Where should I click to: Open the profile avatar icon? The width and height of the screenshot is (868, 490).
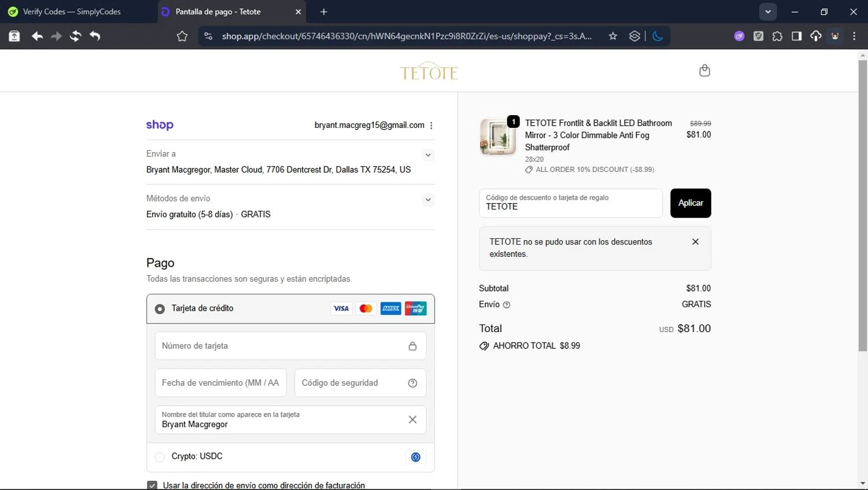click(835, 36)
